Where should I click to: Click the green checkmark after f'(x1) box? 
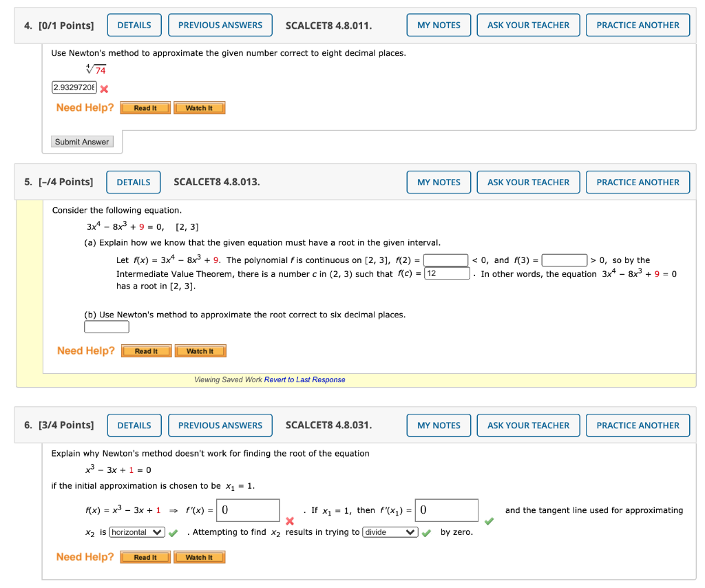[x=490, y=521]
